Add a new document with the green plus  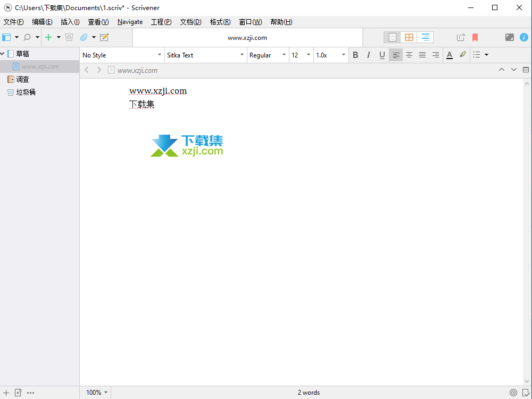click(x=48, y=37)
